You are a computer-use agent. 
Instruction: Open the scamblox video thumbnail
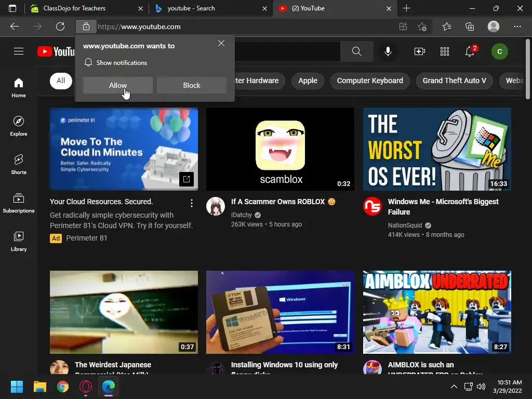point(280,149)
